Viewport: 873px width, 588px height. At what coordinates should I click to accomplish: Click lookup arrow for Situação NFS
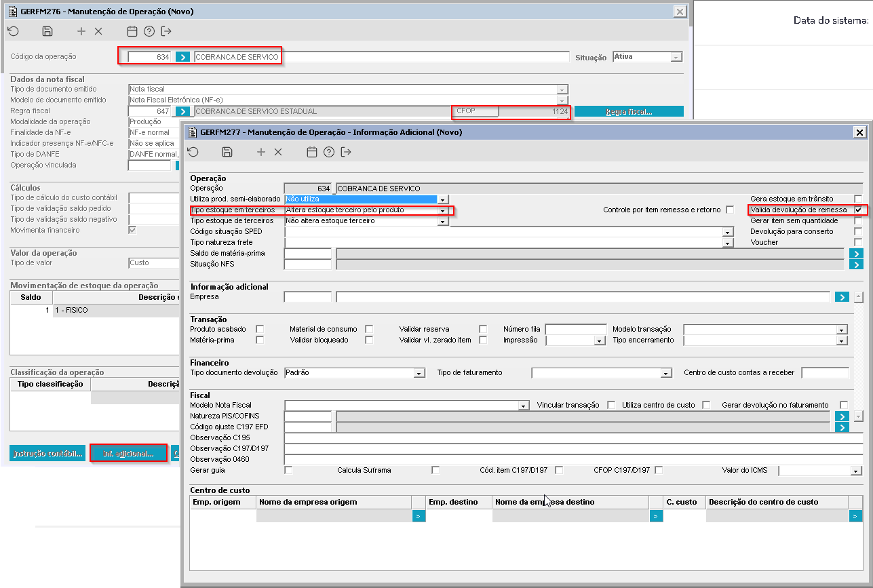click(x=856, y=264)
